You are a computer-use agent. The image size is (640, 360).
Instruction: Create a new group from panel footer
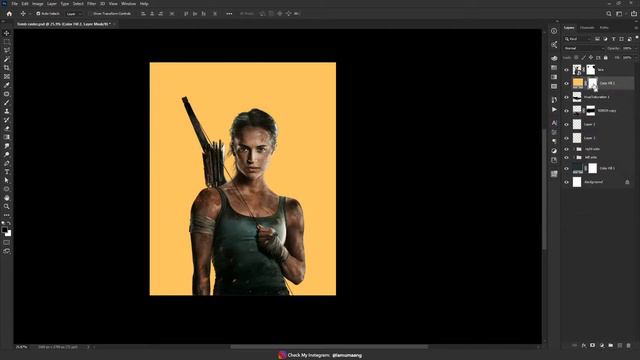(611, 345)
